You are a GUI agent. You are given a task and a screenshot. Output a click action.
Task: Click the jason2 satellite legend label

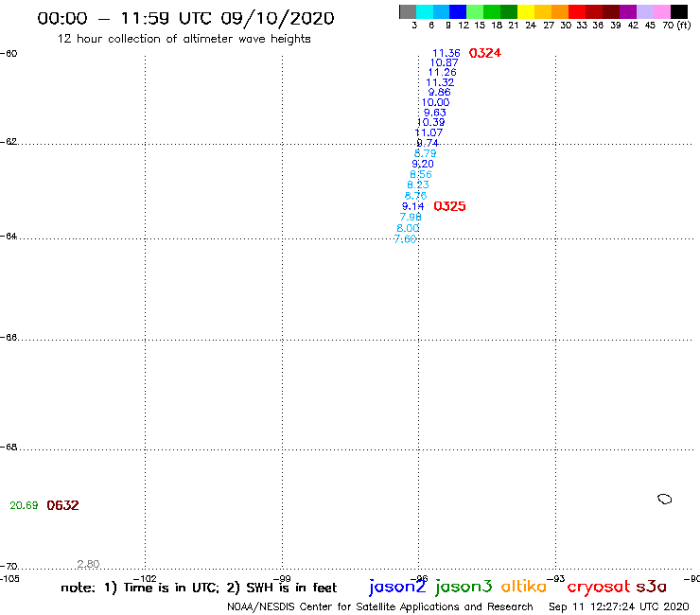397,587
